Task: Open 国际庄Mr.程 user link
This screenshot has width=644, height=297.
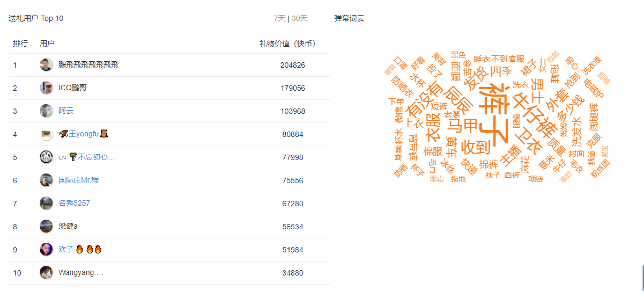Action: click(79, 180)
